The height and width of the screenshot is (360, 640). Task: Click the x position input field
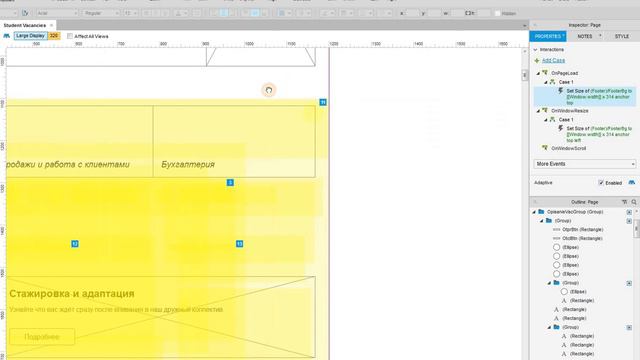point(413,13)
